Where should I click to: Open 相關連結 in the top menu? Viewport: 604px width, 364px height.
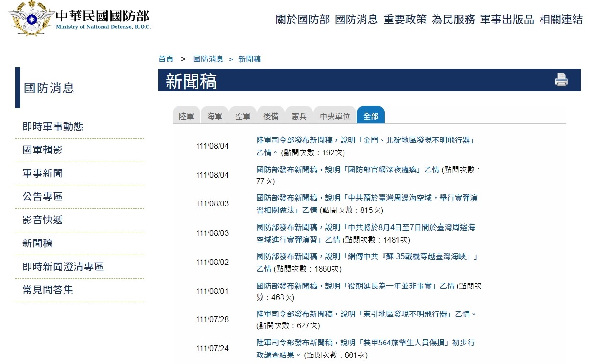561,20
